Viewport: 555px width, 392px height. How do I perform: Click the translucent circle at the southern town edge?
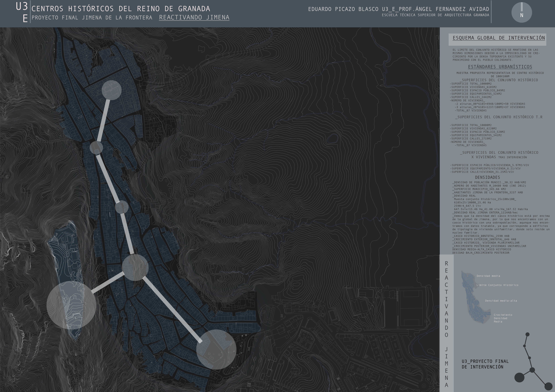pyautogui.click(x=216, y=350)
